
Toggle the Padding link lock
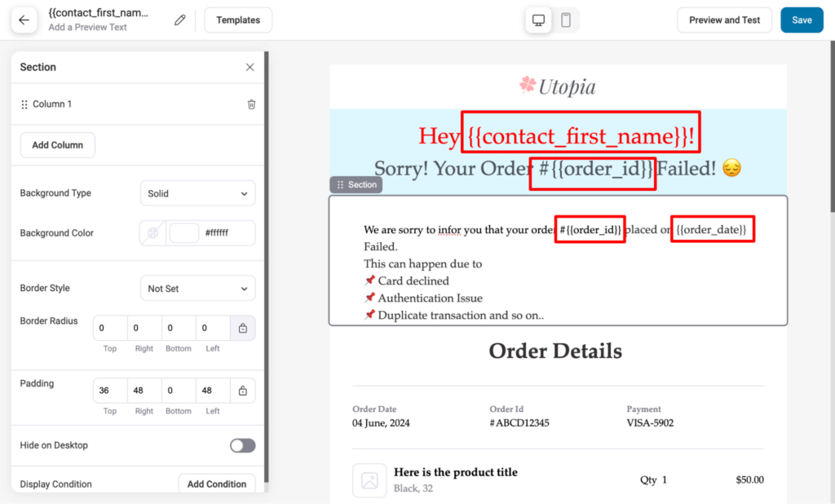[x=242, y=391]
